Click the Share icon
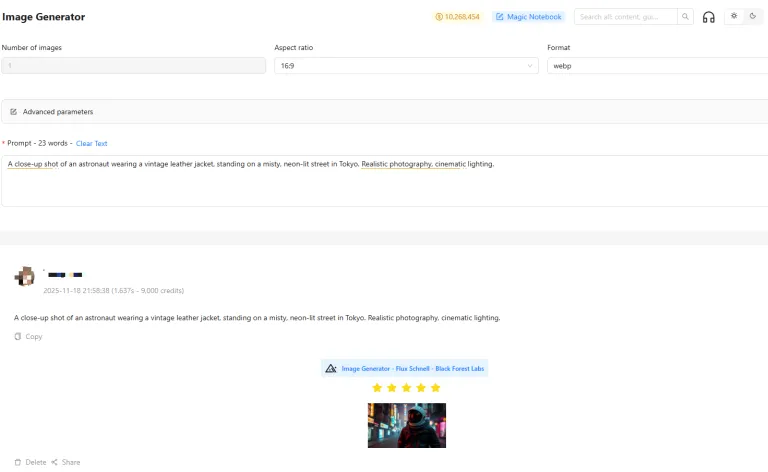This screenshot has height=472, width=768. (54, 462)
